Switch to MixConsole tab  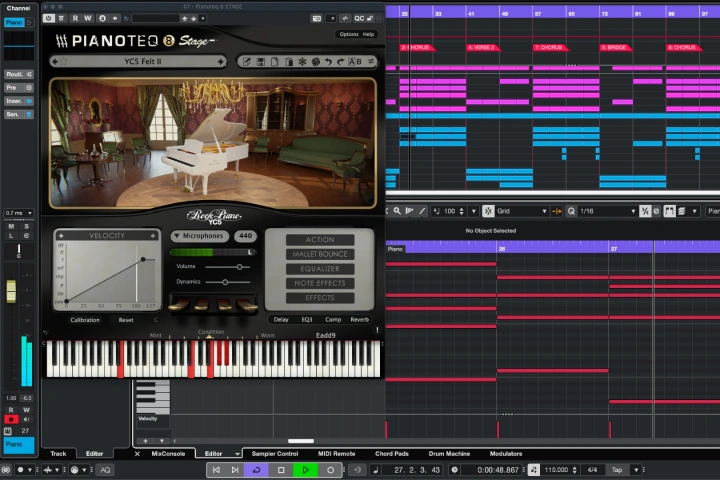168,454
